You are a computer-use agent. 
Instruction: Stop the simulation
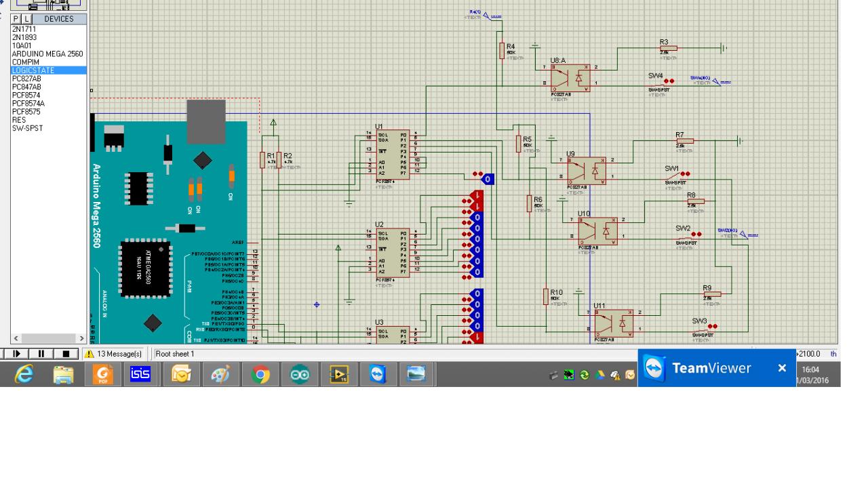[66, 354]
